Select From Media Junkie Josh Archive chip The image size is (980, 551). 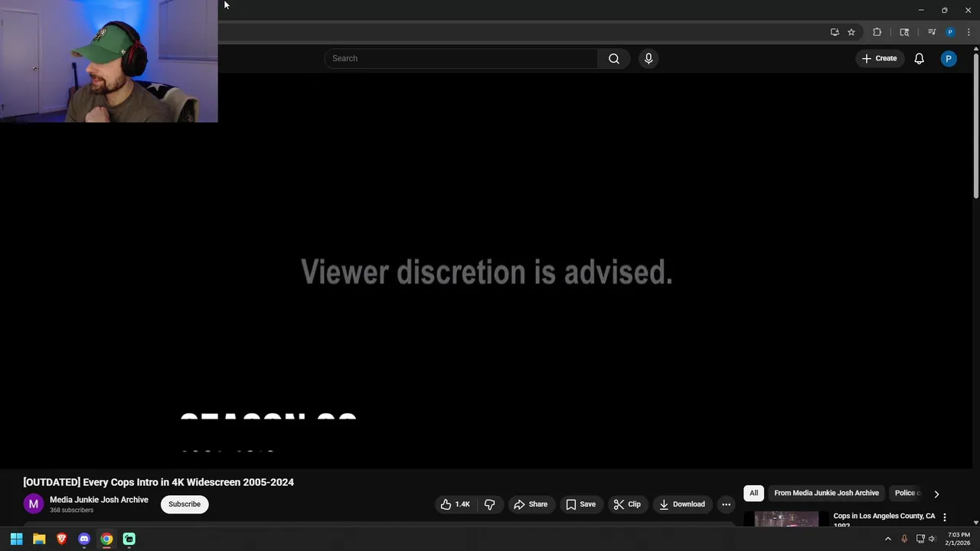pos(826,493)
